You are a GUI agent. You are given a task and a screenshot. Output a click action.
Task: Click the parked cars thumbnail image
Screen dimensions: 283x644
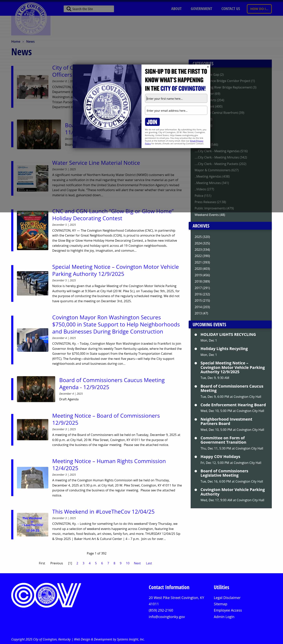32,283
